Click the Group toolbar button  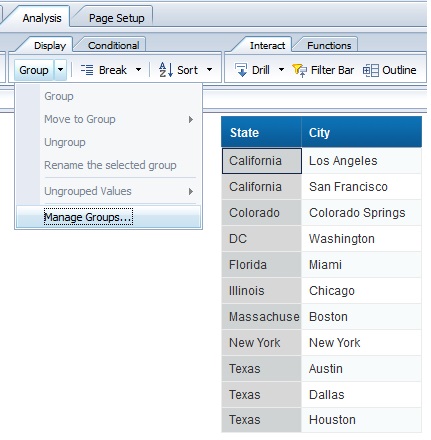[34, 70]
